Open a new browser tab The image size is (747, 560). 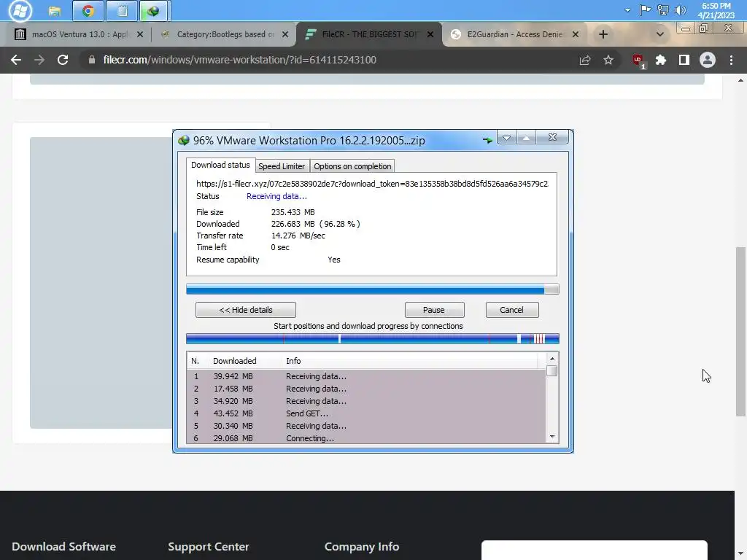[603, 34]
